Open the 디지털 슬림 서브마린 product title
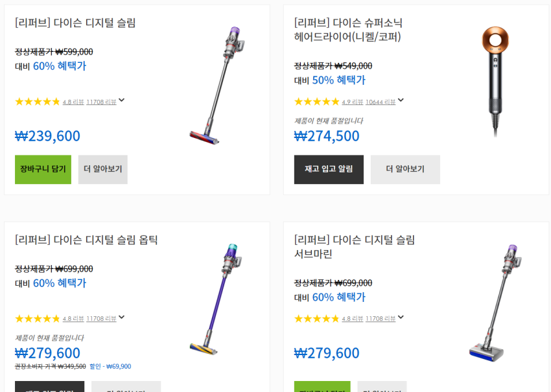The height and width of the screenshot is (392, 551). point(354,247)
